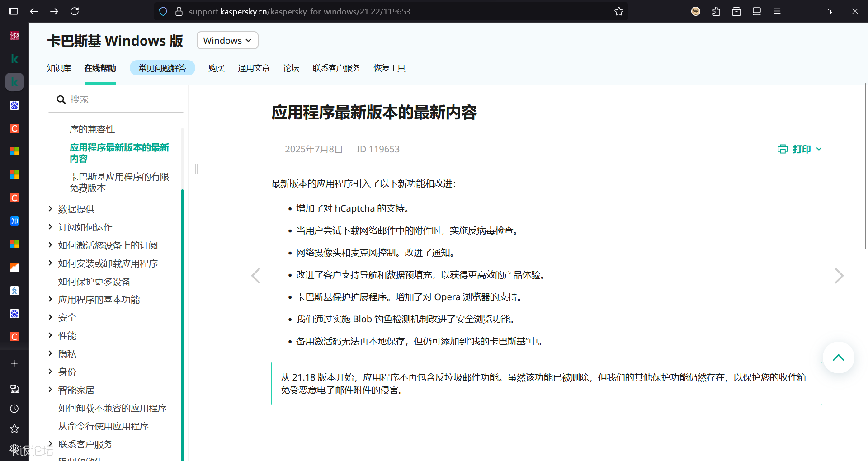Go back to the previous page
This screenshot has height=461, width=868.
click(x=34, y=11)
